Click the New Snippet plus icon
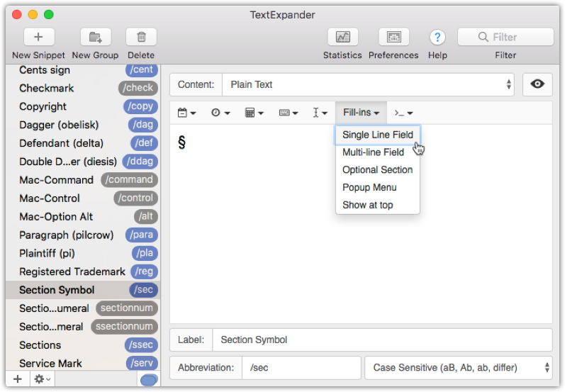 coord(38,37)
